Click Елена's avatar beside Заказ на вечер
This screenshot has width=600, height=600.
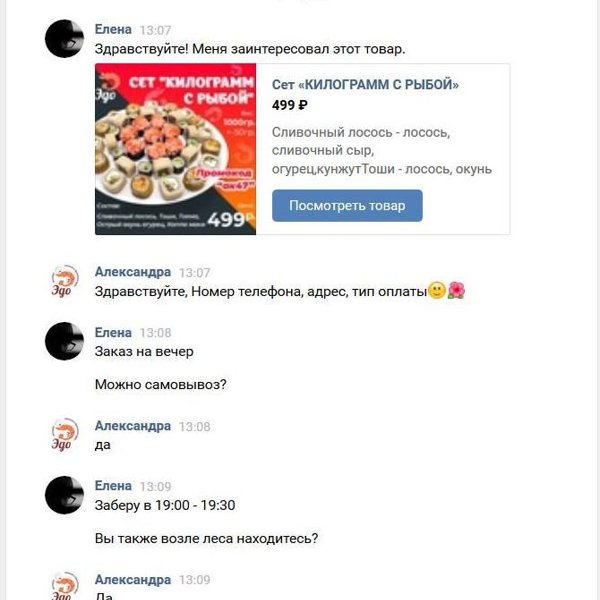click(x=64, y=341)
